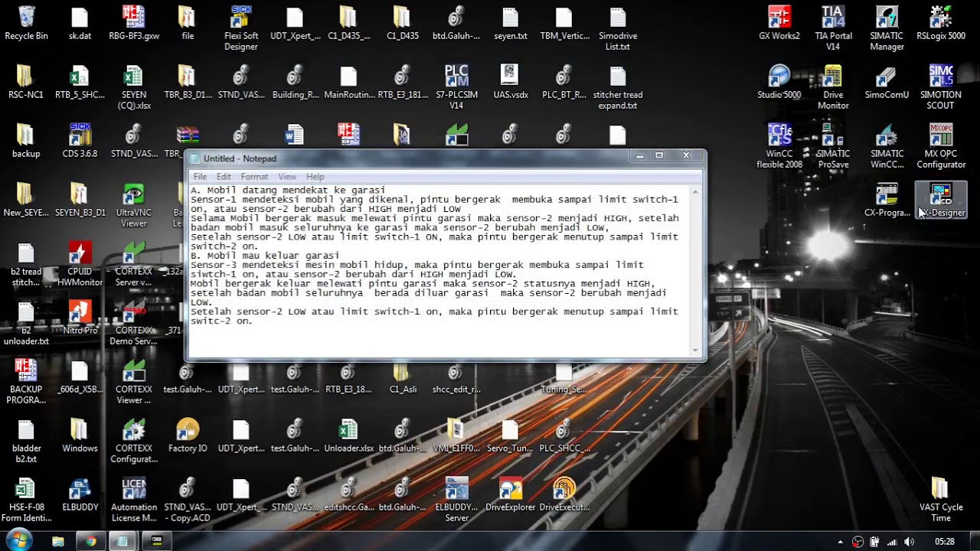
Task: Open Studio 5000 desktop icon
Action: [x=779, y=82]
